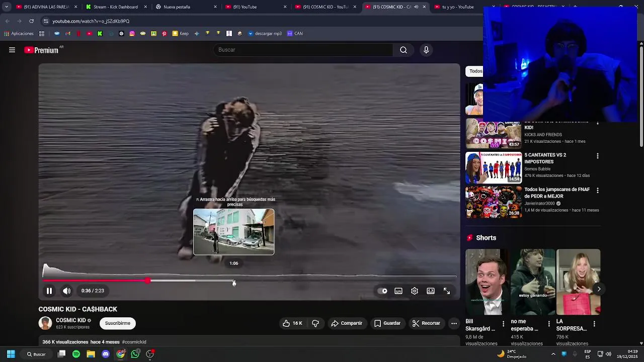Viewport: 644px width, 362px height.
Task: Open the YouTube guide hamburger menu
Action: coord(12,50)
